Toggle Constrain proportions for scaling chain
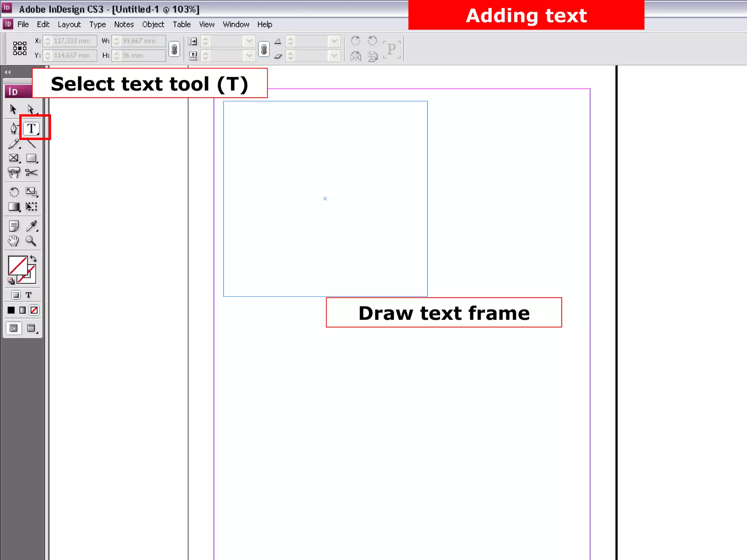The height and width of the screenshot is (560, 747). [x=264, y=49]
